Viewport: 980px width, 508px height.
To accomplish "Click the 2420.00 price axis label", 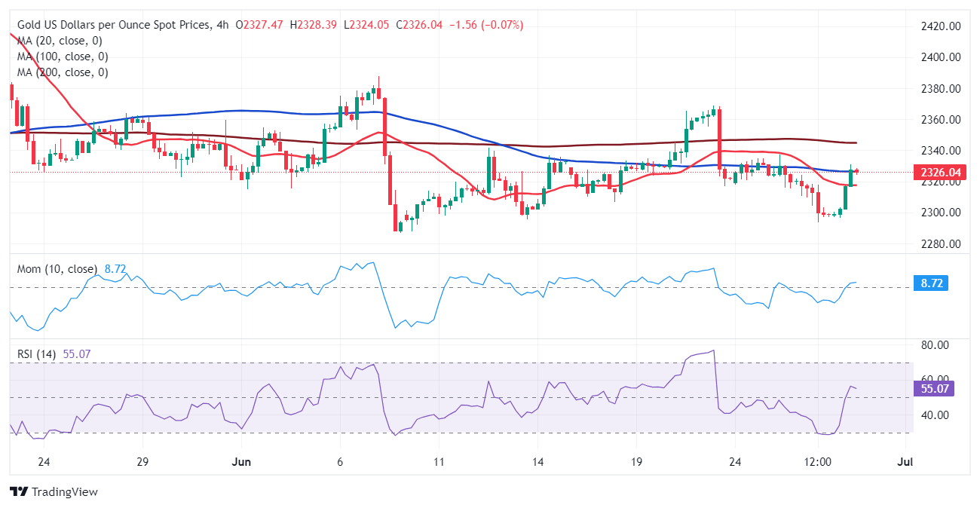I will (942, 26).
